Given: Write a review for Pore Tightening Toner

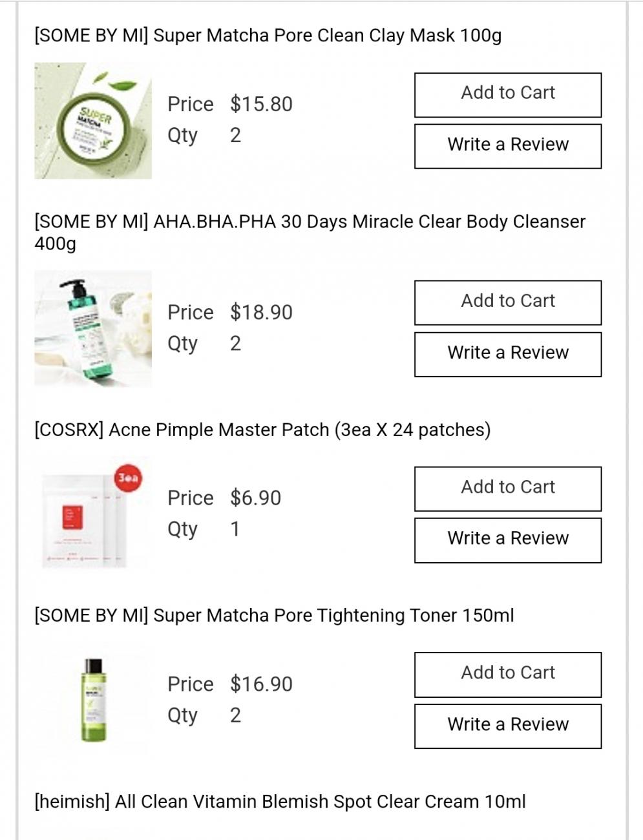Looking at the screenshot, I should click(508, 726).
